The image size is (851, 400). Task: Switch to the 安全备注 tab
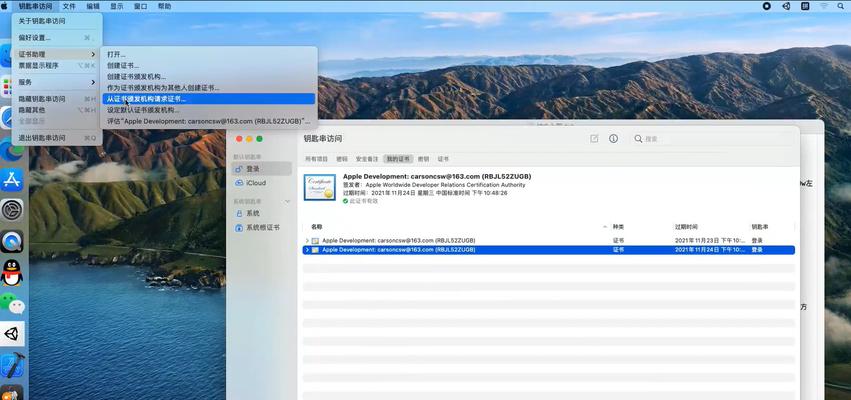(x=367, y=159)
